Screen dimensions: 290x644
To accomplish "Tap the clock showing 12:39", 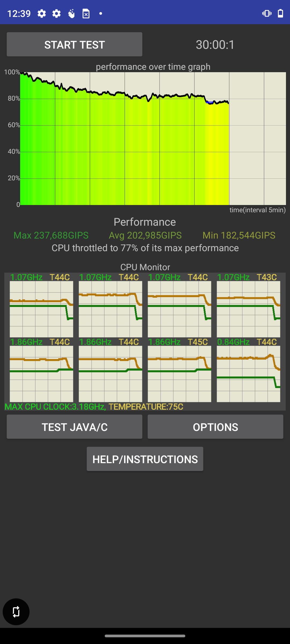I will click(19, 13).
